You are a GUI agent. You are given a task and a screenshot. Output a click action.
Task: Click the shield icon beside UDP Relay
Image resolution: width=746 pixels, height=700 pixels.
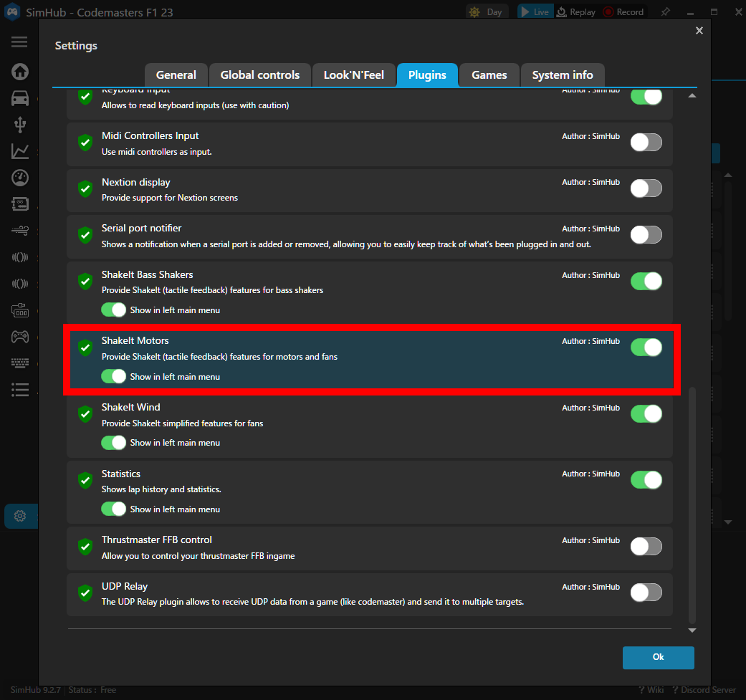tap(86, 593)
